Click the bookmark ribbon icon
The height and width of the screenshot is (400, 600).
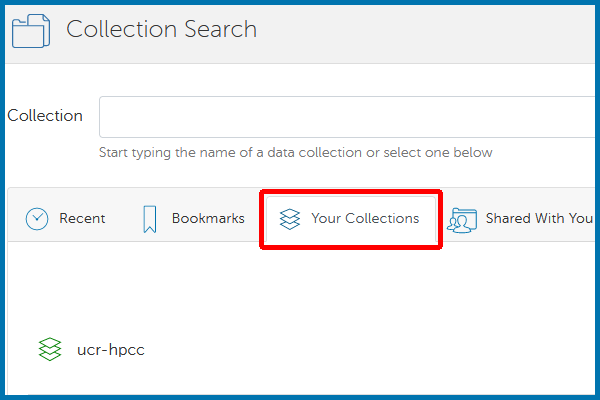point(150,219)
